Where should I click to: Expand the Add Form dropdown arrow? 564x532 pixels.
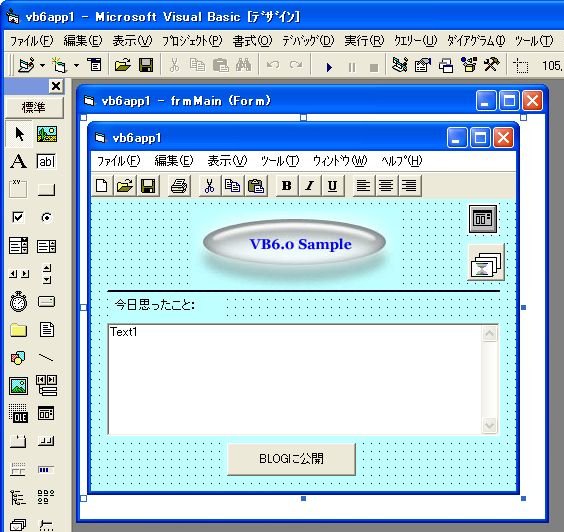pyautogui.click(x=76, y=65)
